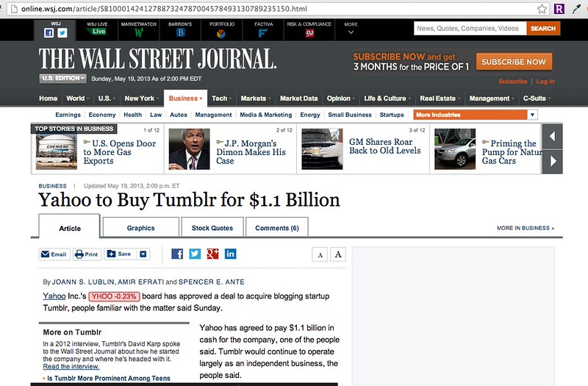Open the Opinion navigation menu
Image resolution: width=588 pixels, height=386 pixels.
click(341, 99)
